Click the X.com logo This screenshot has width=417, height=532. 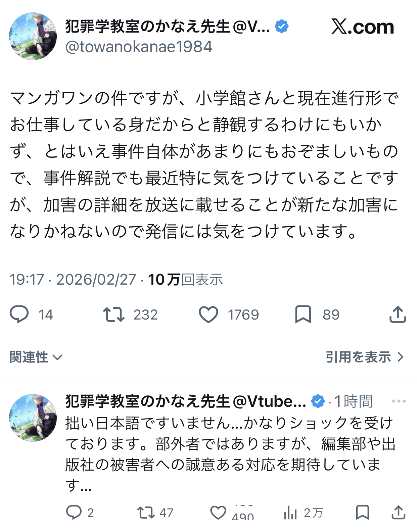point(363,27)
